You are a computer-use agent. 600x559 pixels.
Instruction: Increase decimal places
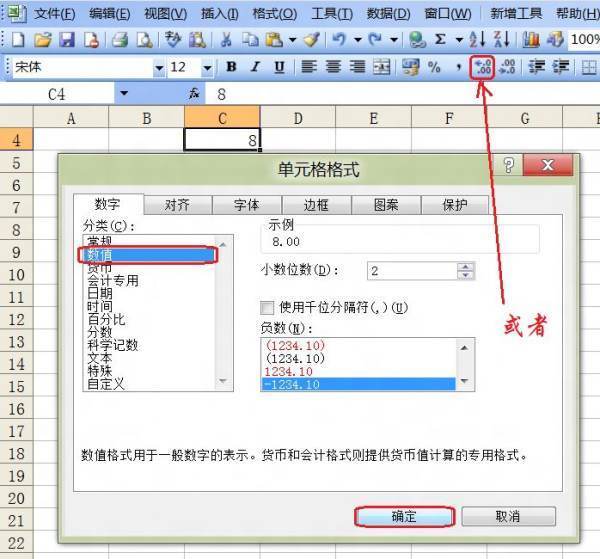[483, 67]
